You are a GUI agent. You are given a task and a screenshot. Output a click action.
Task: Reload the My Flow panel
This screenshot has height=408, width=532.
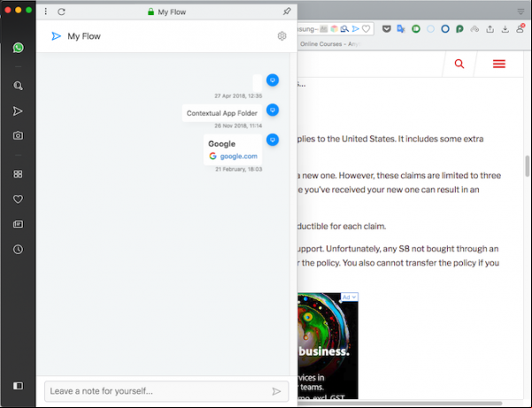(61, 12)
